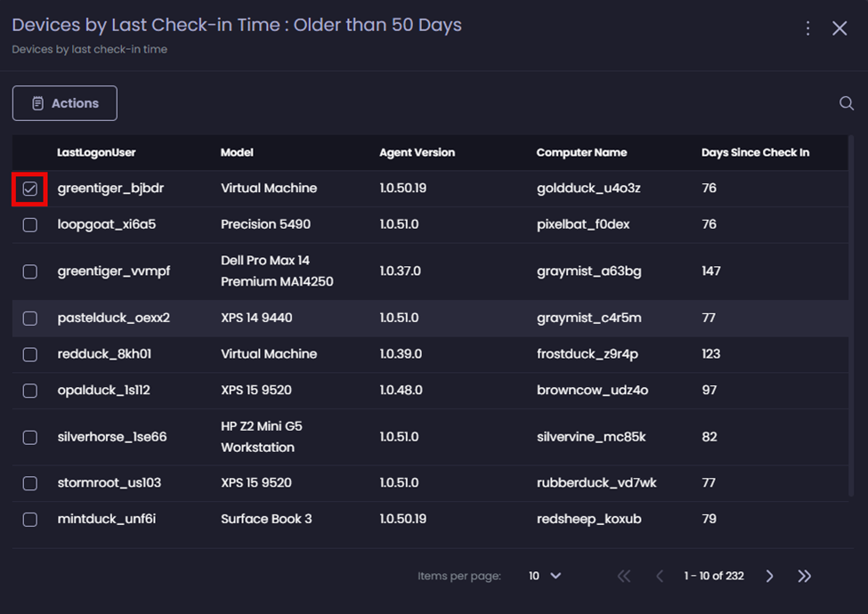This screenshot has width=868, height=614.
Task: Enable the checkbox for stormroot_us103
Action: tap(30, 483)
